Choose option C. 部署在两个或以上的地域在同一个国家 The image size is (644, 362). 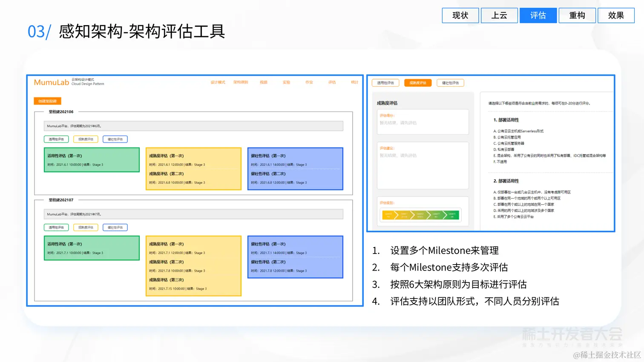[x=523, y=205]
